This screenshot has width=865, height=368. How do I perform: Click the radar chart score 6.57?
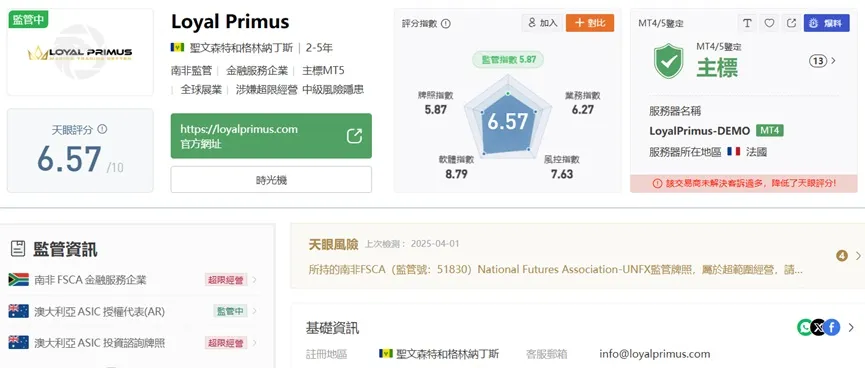508,121
